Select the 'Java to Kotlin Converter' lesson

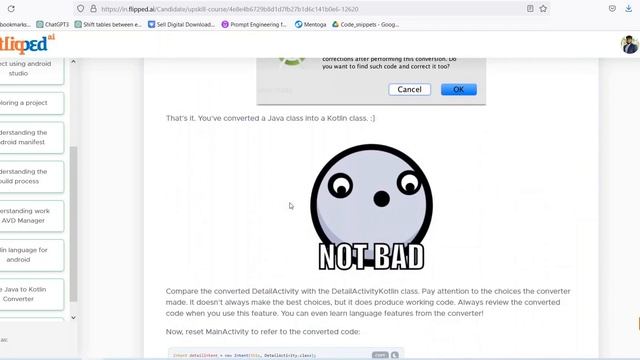(32, 294)
